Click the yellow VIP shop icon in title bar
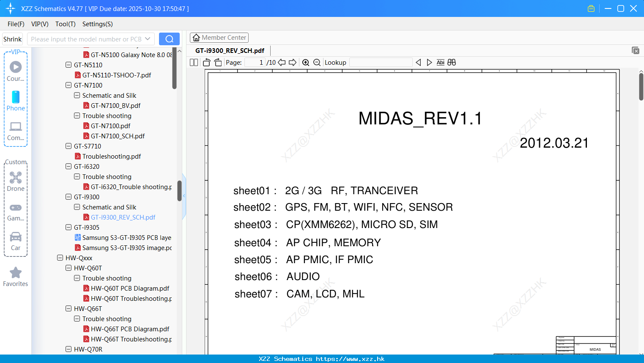 tap(591, 8)
